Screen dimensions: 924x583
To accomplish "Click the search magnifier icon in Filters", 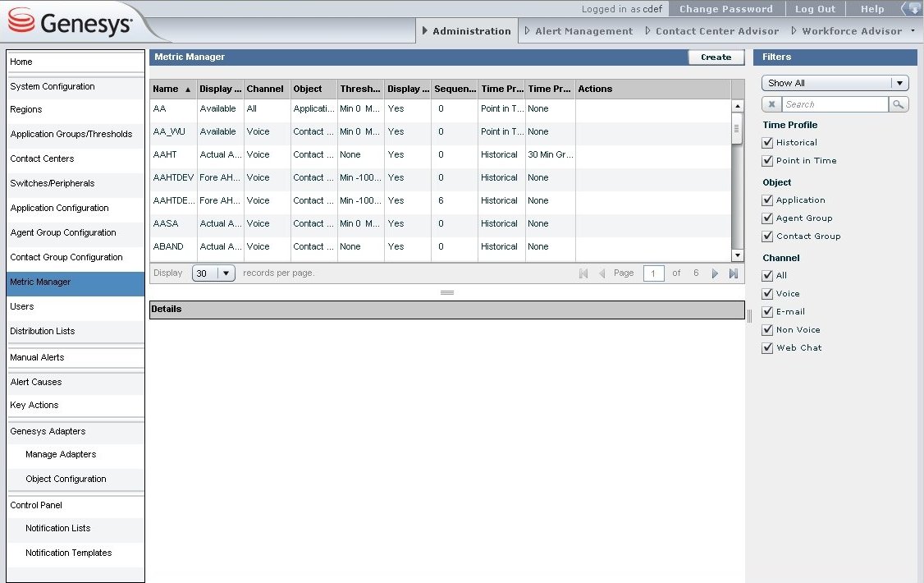I will (x=898, y=104).
